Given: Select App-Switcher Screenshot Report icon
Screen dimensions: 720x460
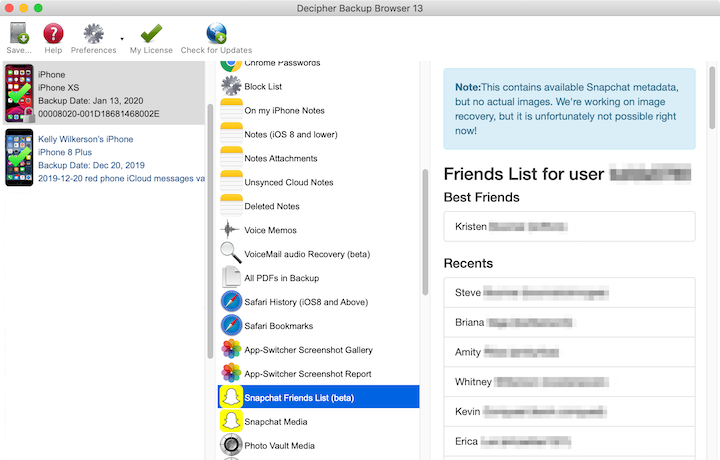Looking at the screenshot, I should coord(231,373).
